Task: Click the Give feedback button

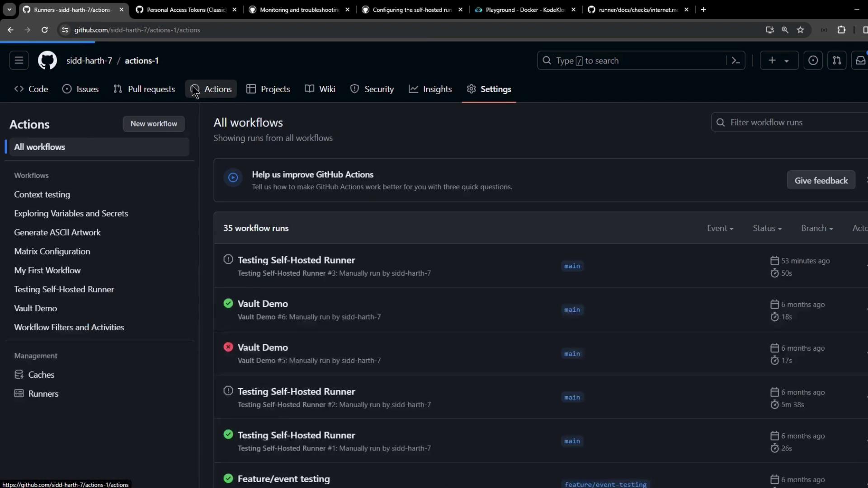Action: coord(821,180)
